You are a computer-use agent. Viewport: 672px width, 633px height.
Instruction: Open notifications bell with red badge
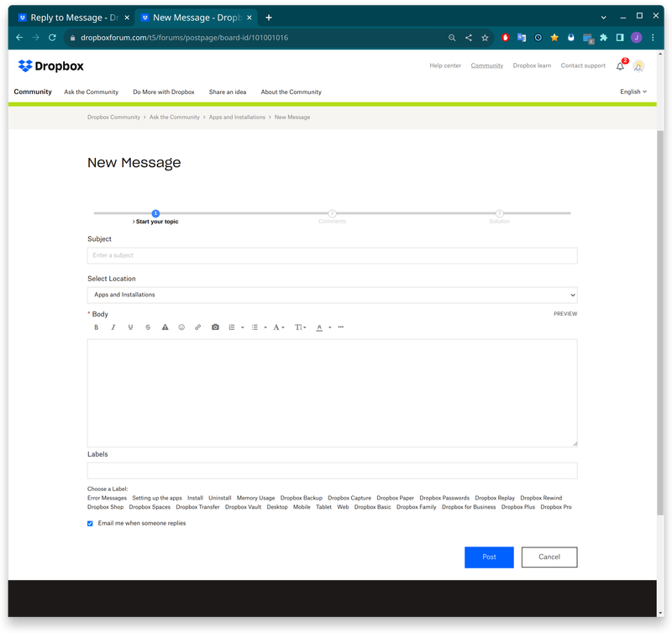click(621, 65)
